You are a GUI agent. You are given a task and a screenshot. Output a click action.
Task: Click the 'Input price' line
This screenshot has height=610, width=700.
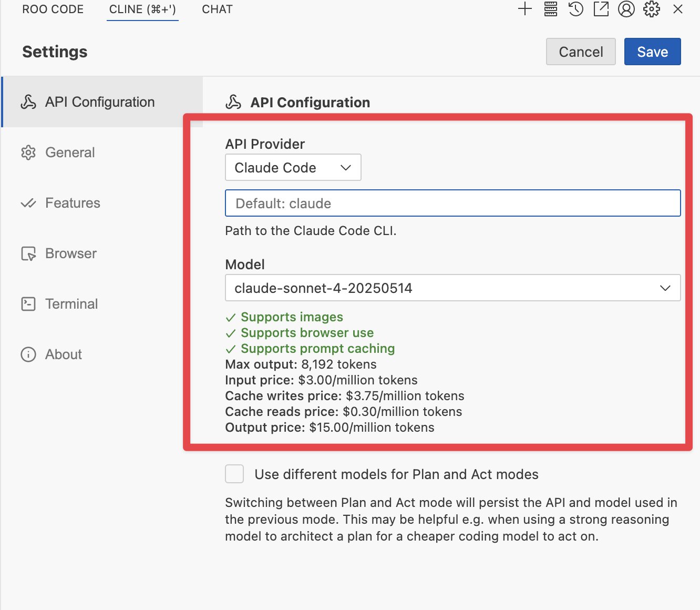(x=321, y=380)
